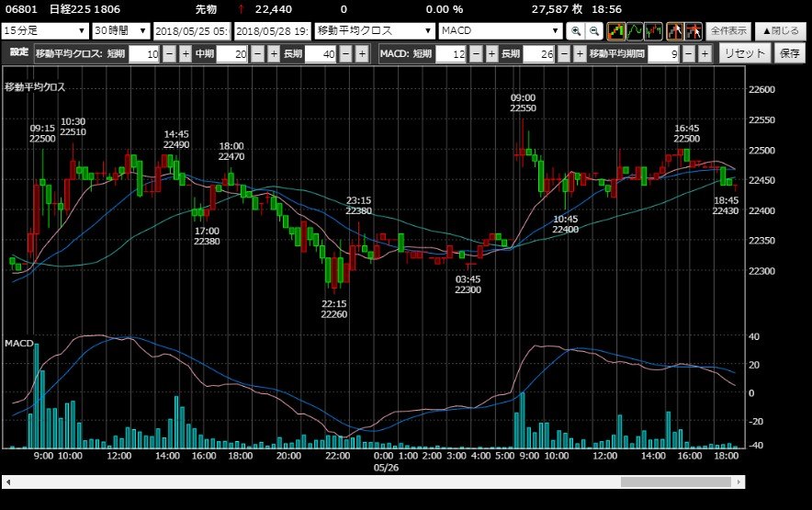Switch to bar chart style
Viewport: 812px width, 510px height.
[653, 31]
